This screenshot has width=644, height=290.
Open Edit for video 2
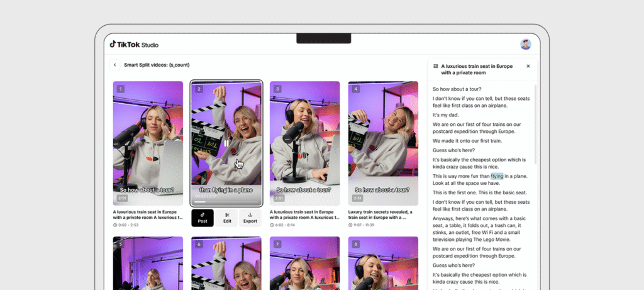click(227, 218)
